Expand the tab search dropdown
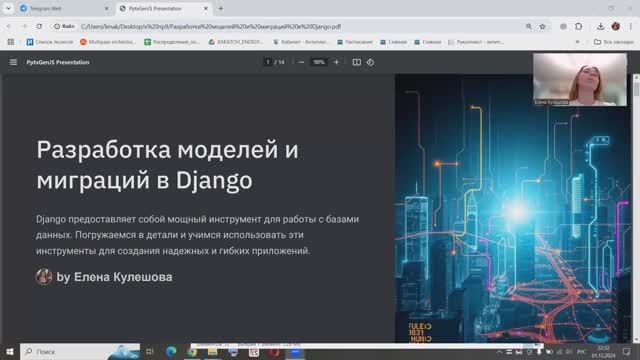 (x=8, y=9)
